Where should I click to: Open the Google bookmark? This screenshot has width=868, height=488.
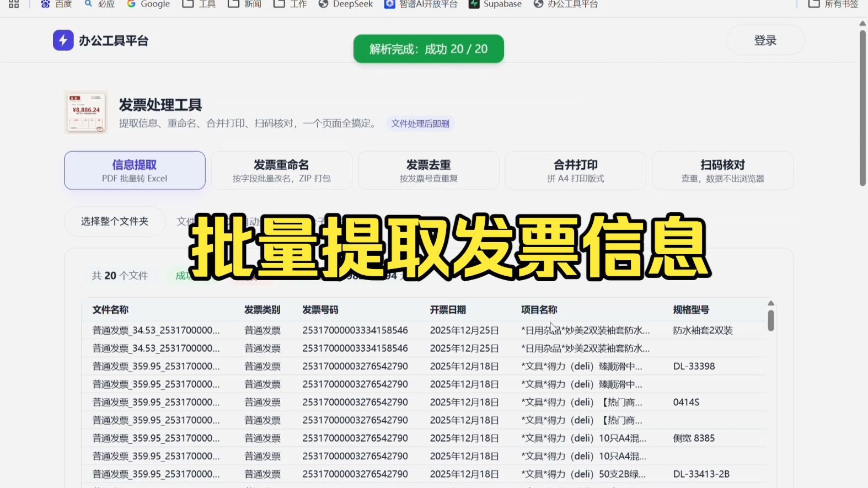point(148,4)
